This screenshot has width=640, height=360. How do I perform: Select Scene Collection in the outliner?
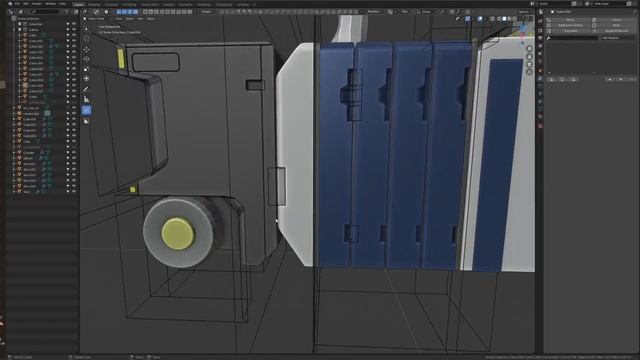(x=28, y=19)
